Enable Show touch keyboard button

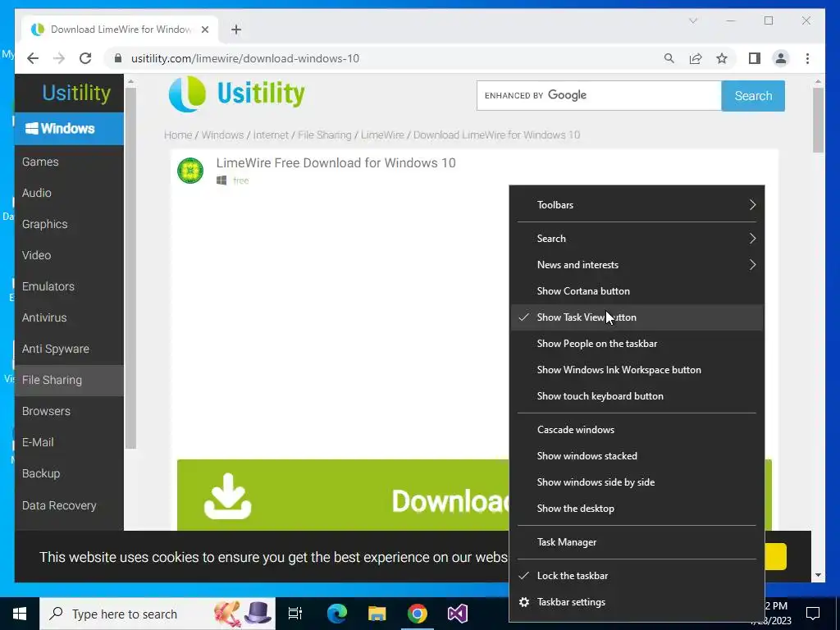pyautogui.click(x=637, y=396)
